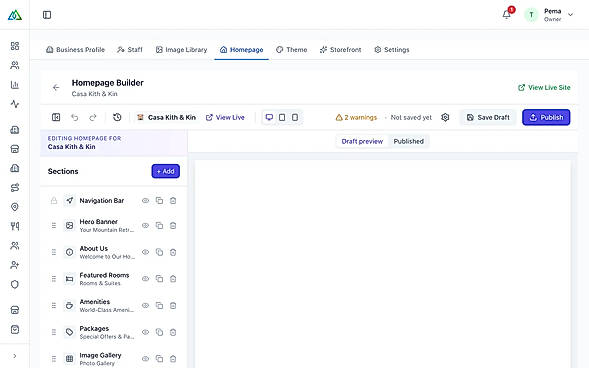The width and height of the screenshot is (589, 368).
Task: Select the Draft preview tab
Action: [x=362, y=142]
